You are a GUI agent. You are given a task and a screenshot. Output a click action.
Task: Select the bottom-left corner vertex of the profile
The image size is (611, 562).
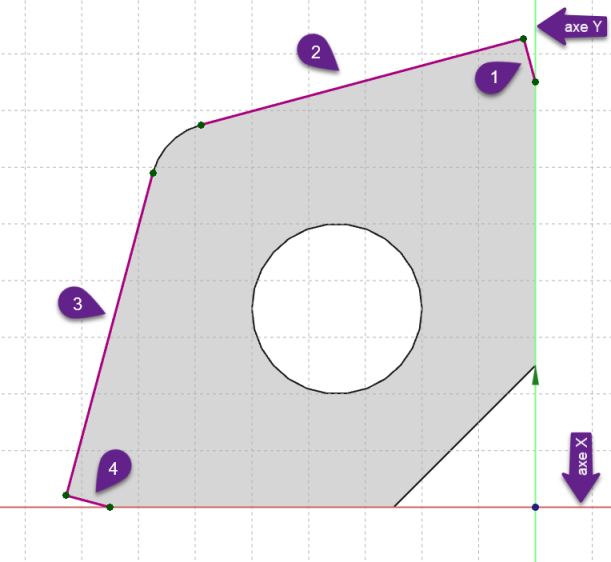66,495
